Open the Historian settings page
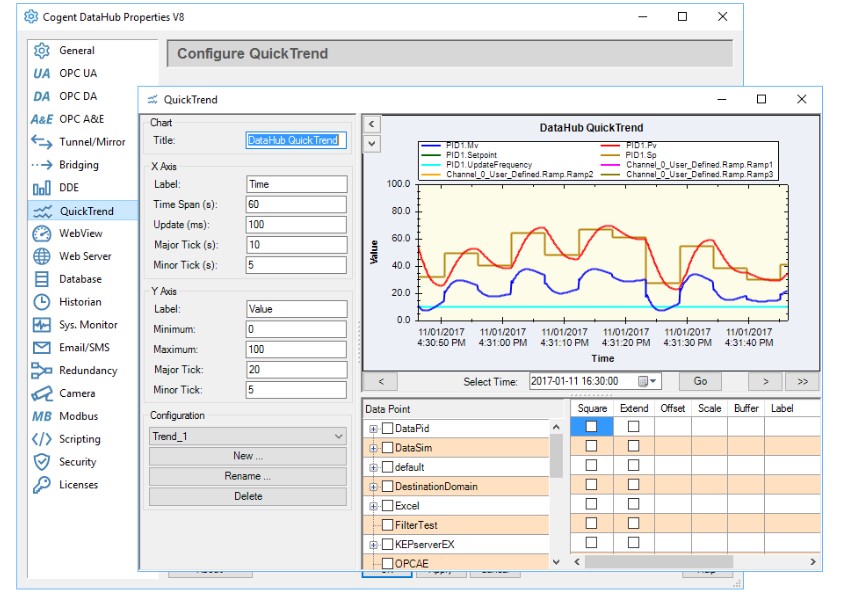Viewport: 841px width, 596px height. tap(80, 302)
